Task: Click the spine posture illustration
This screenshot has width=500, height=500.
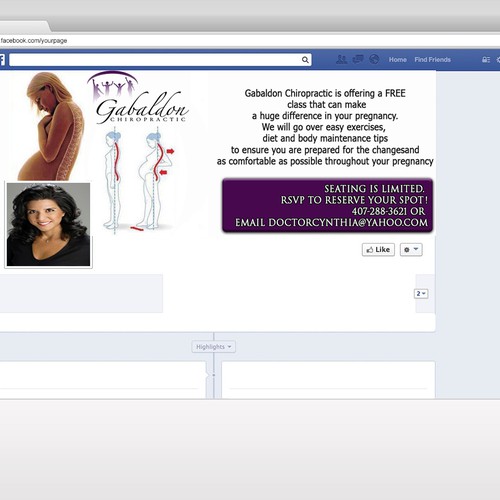Action: coord(139,182)
